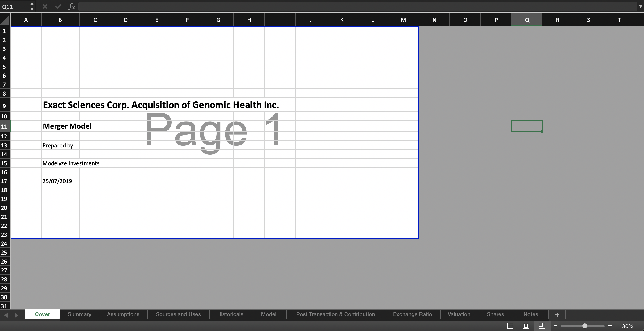
Task: Click the Name Box showing Q11
Action: (15, 6)
